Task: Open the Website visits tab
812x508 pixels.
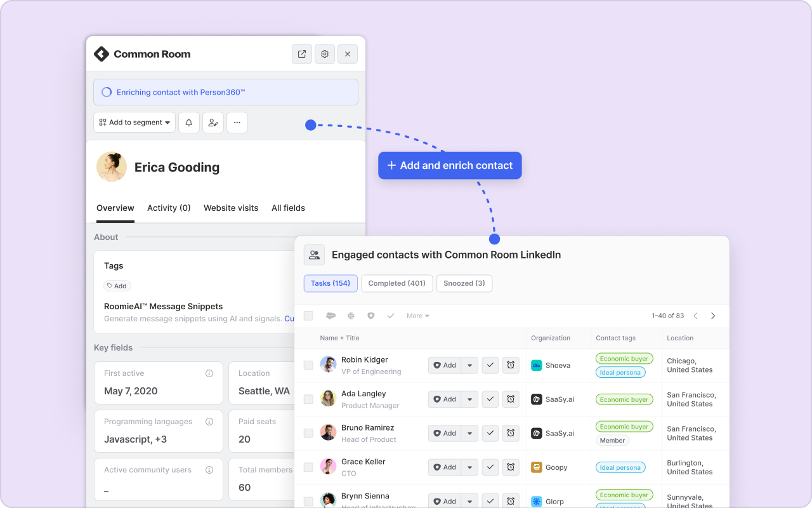Action: (231, 208)
